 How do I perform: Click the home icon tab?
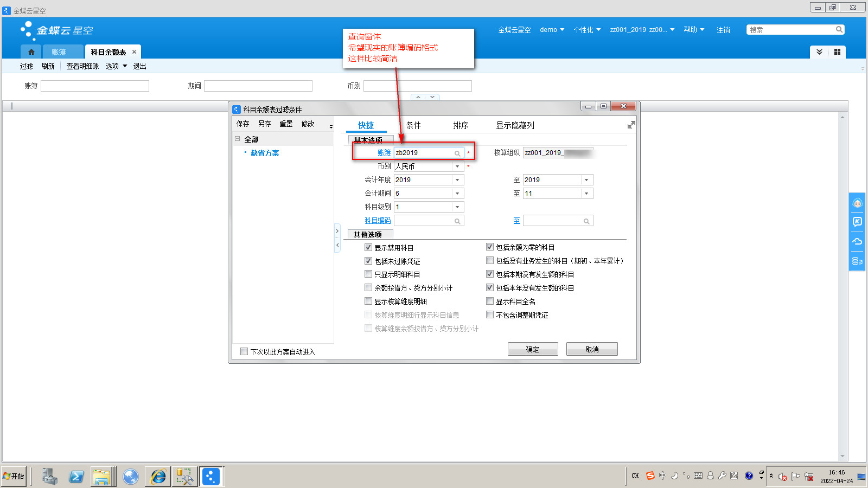click(x=31, y=52)
